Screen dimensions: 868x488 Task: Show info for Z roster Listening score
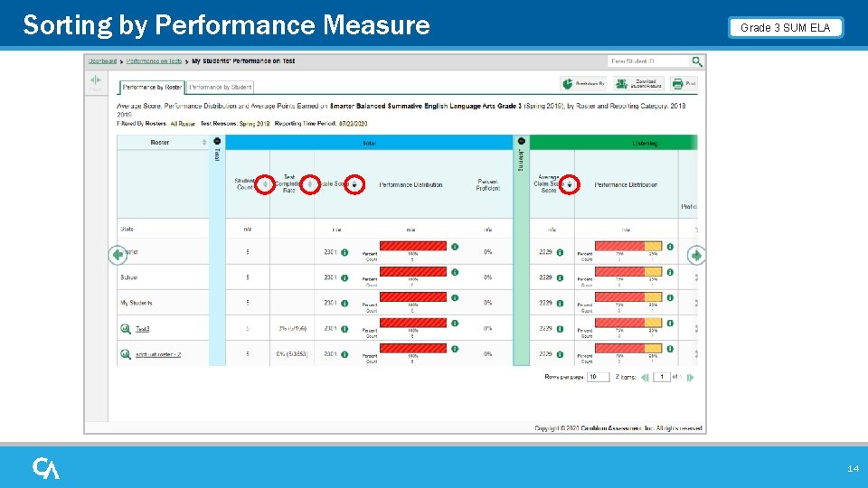(561, 354)
